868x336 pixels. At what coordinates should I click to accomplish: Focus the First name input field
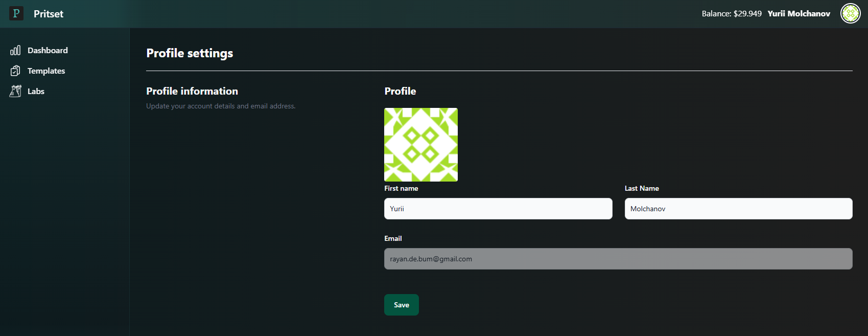point(498,209)
